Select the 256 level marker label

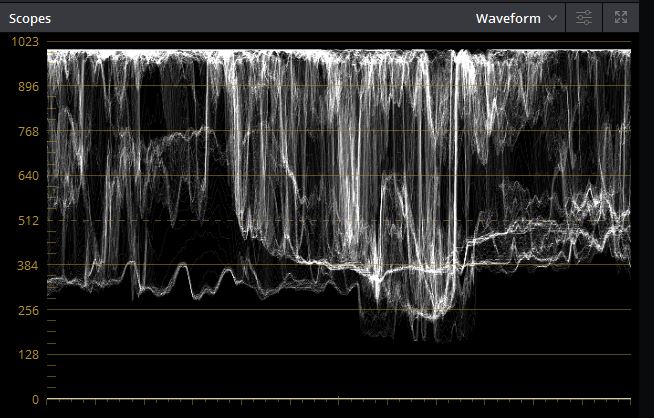pyautogui.click(x=26, y=310)
